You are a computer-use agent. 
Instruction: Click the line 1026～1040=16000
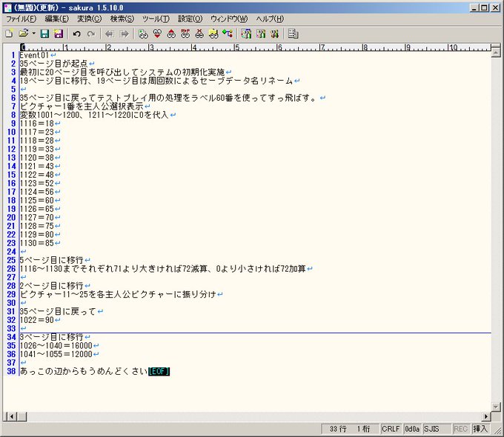tap(56, 345)
